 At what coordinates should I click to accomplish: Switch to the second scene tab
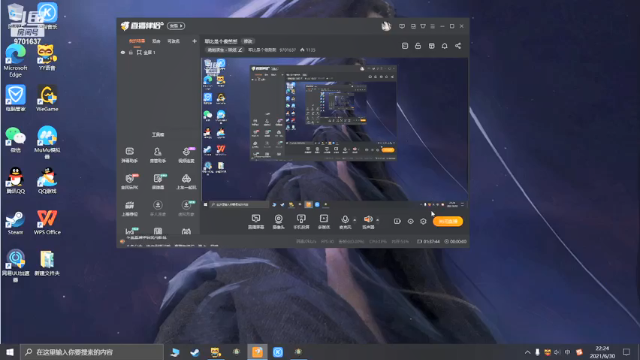coord(156,41)
